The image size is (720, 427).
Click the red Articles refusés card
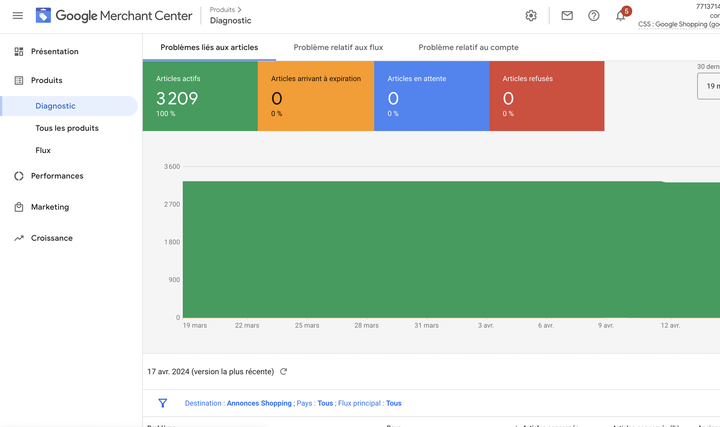[547, 96]
